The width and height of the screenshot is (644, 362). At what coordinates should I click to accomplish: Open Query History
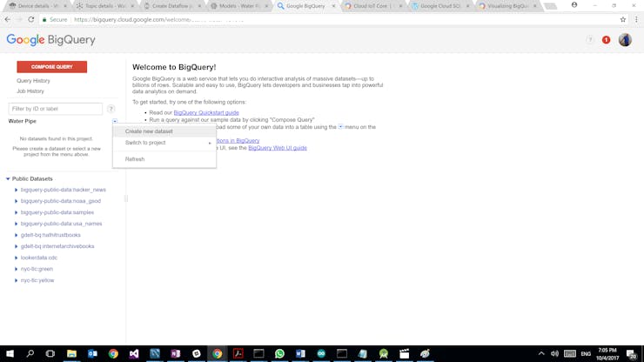[x=33, y=81]
